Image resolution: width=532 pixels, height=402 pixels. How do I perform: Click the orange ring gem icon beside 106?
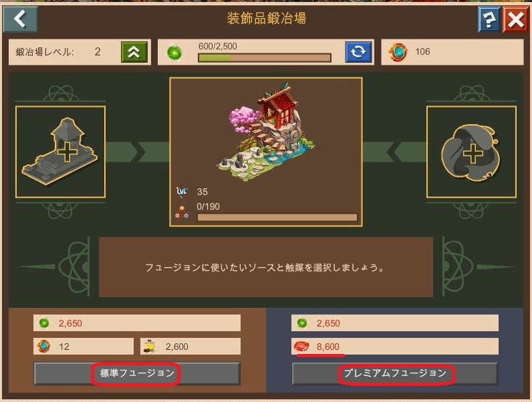point(398,52)
